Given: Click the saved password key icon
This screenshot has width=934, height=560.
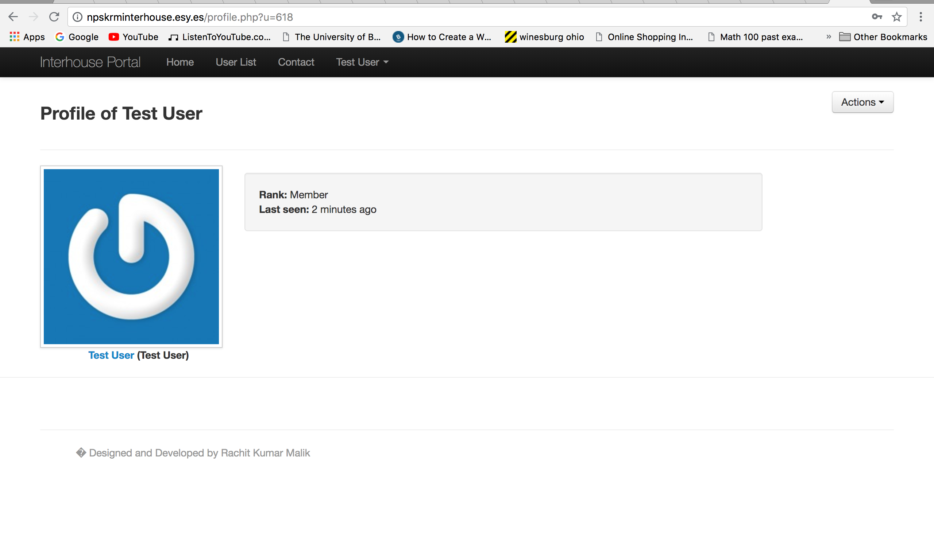Looking at the screenshot, I should pos(877,17).
